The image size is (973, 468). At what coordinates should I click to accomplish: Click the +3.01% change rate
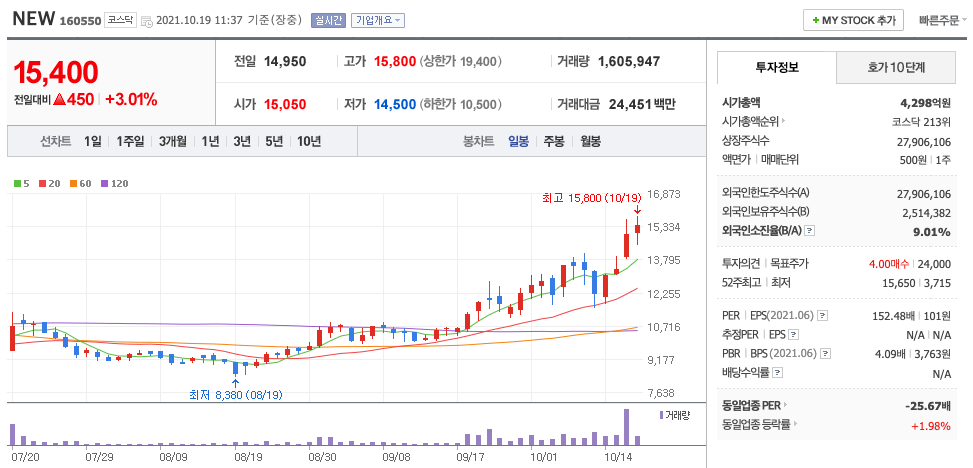click(131, 99)
